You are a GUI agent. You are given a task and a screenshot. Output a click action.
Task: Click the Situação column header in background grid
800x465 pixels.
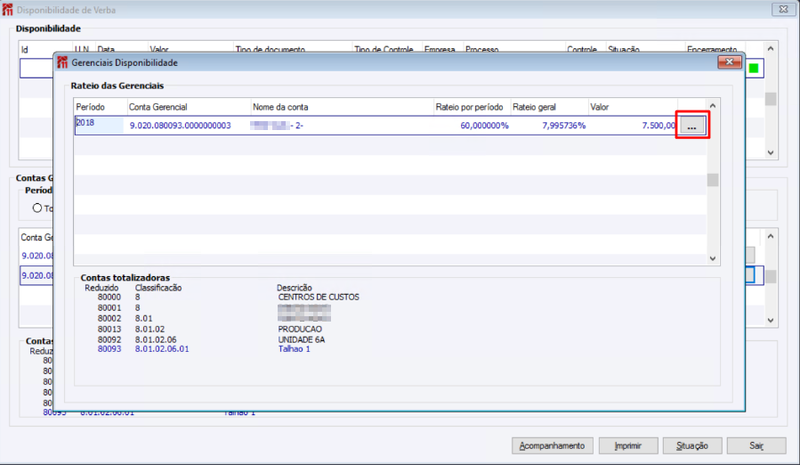coord(623,50)
